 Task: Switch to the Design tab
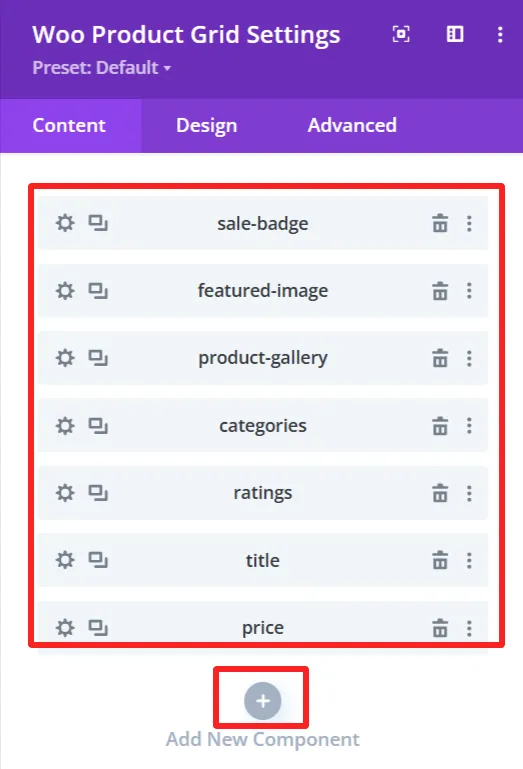(x=207, y=126)
